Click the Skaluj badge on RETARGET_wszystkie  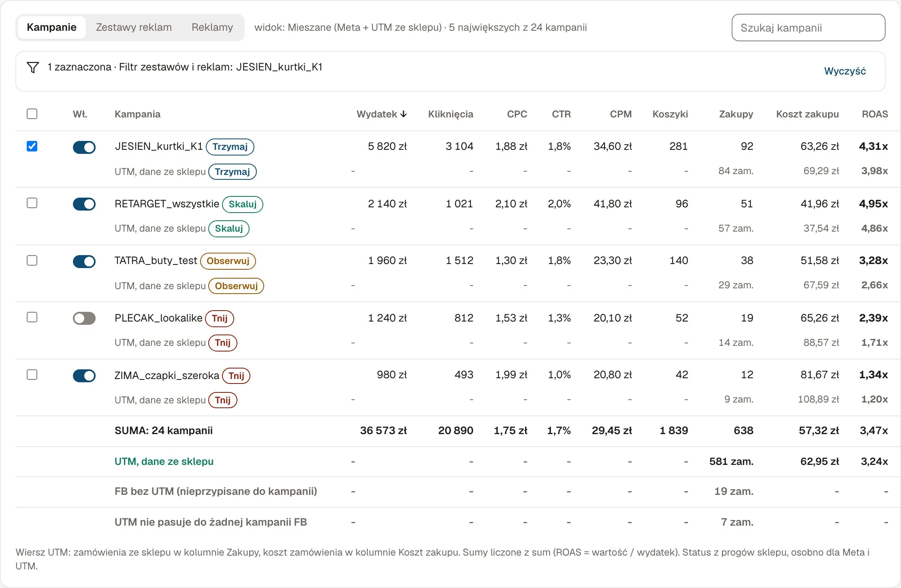243,204
